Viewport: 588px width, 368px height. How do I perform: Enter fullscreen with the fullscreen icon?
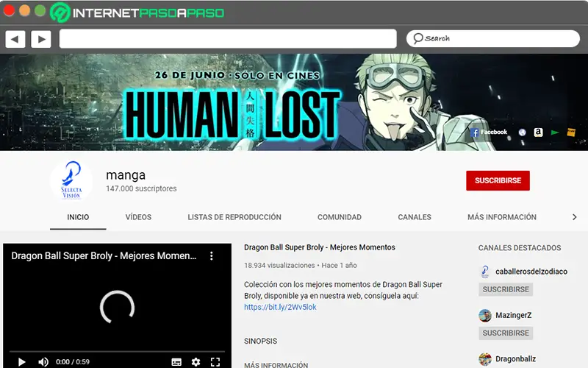point(215,362)
